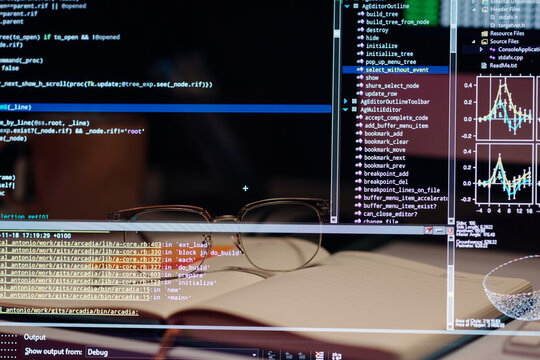Screen dimensions: 540x360
Task: Expand the ConsoleApplication source node
Action: click(x=481, y=50)
